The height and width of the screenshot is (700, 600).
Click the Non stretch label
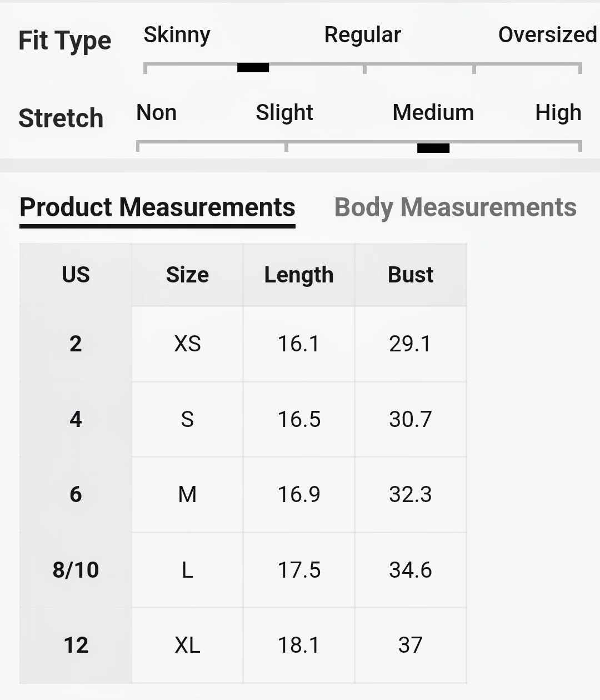pyautogui.click(x=156, y=113)
